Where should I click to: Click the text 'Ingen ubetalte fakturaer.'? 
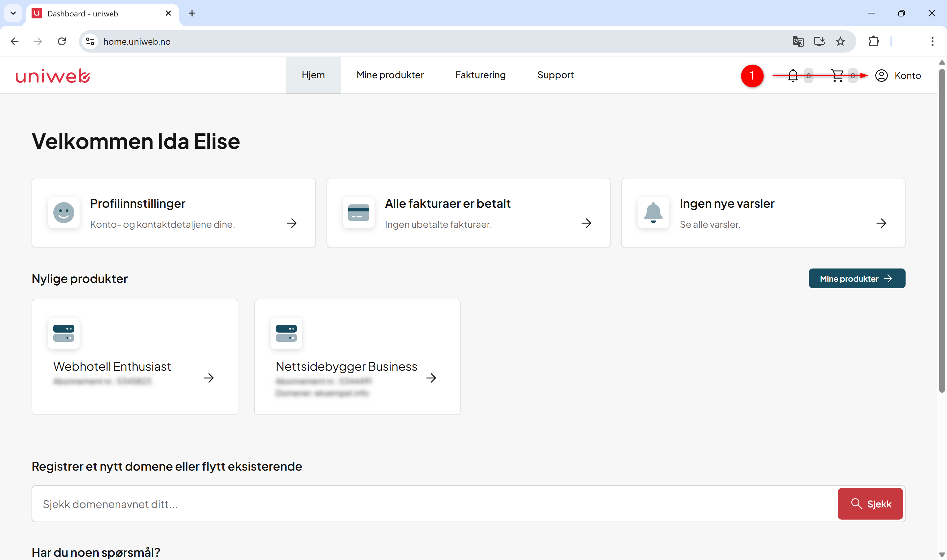pyautogui.click(x=438, y=224)
